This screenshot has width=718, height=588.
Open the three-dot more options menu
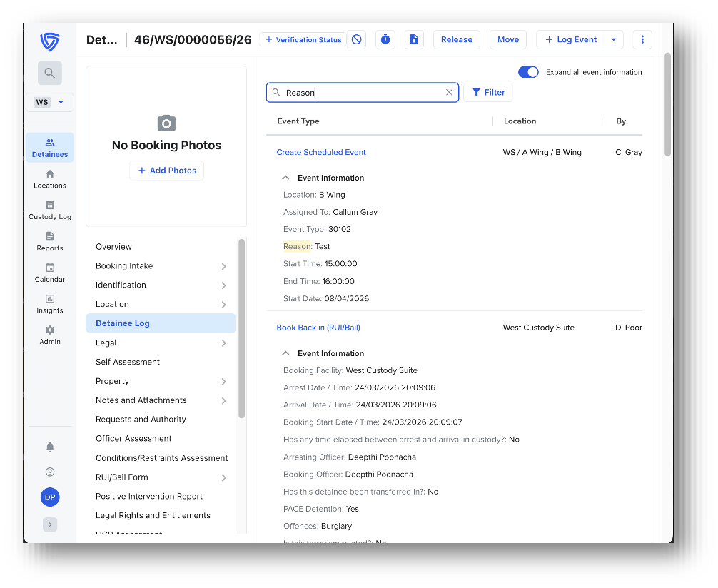pyautogui.click(x=642, y=39)
